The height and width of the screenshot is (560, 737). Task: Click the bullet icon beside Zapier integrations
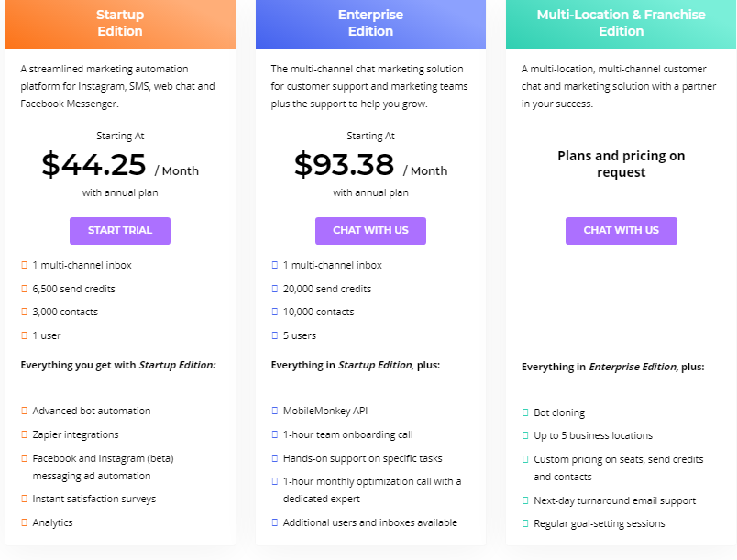click(x=25, y=434)
